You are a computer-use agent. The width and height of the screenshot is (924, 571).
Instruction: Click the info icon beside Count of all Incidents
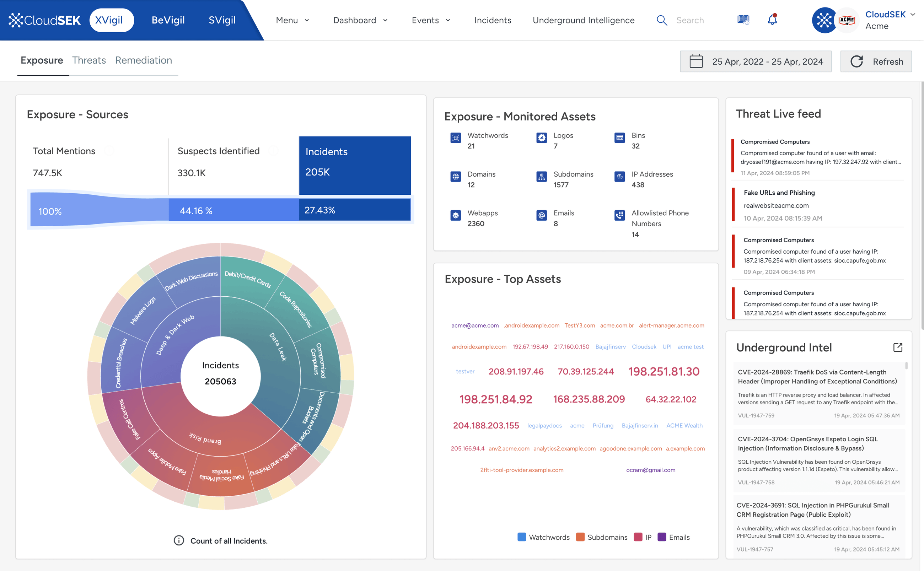tap(178, 540)
